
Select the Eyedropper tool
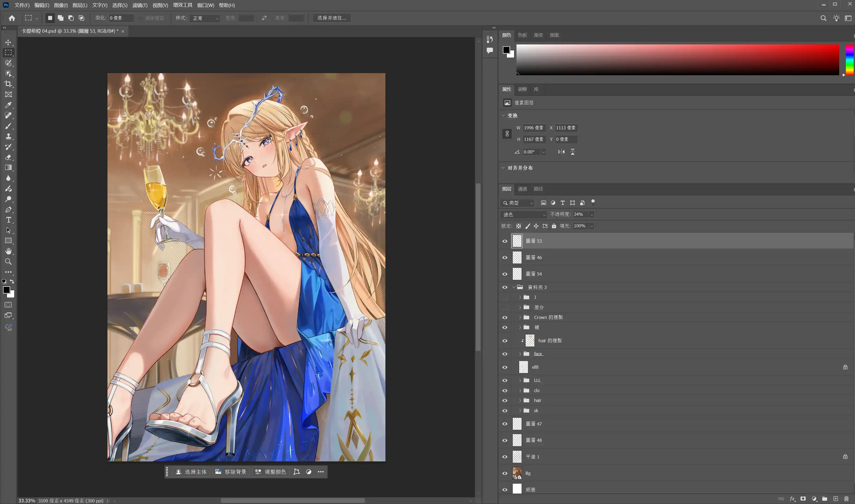pos(8,105)
